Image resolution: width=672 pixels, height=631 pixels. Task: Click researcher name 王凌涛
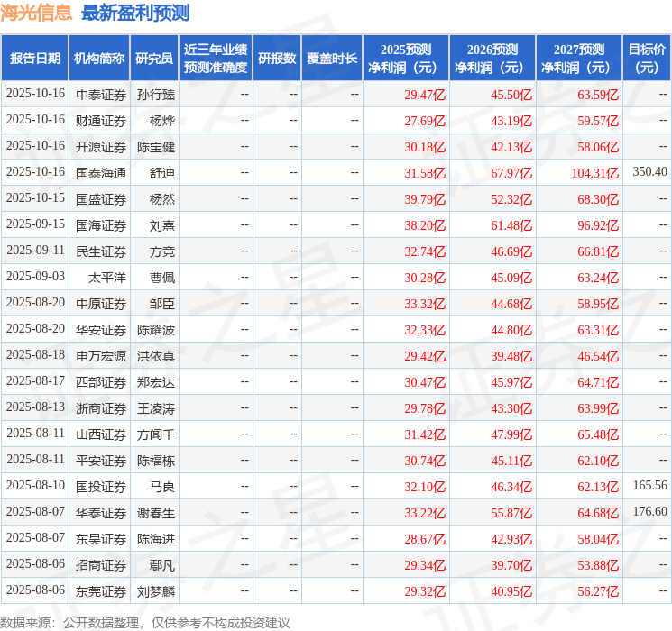coord(156,408)
